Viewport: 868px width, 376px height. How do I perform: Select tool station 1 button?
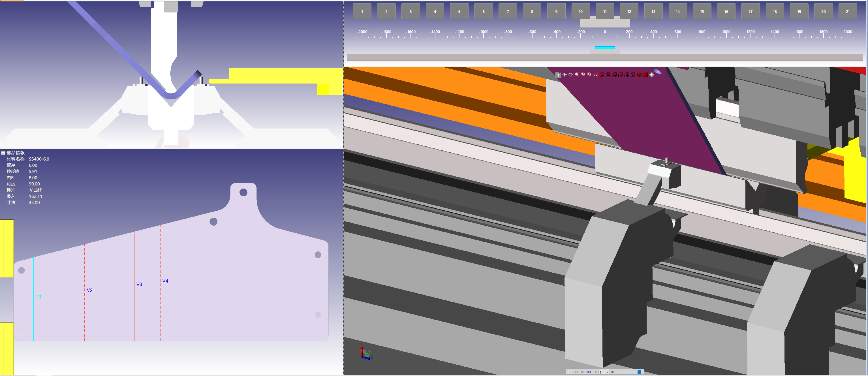point(362,11)
